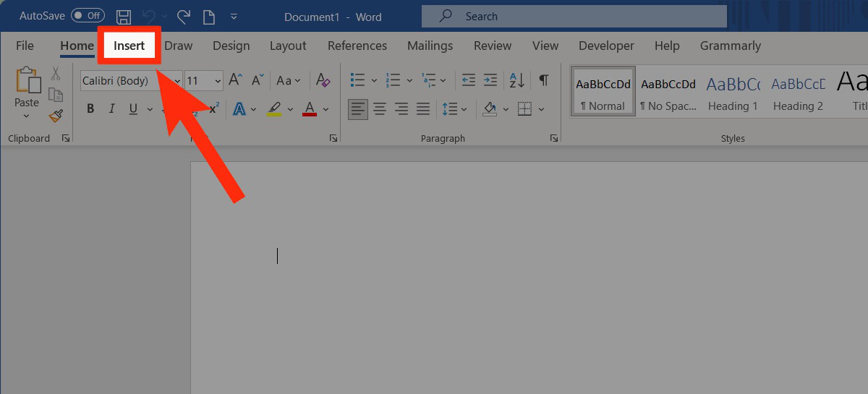868x394 pixels.
Task: Select Align Right
Action: click(401, 109)
